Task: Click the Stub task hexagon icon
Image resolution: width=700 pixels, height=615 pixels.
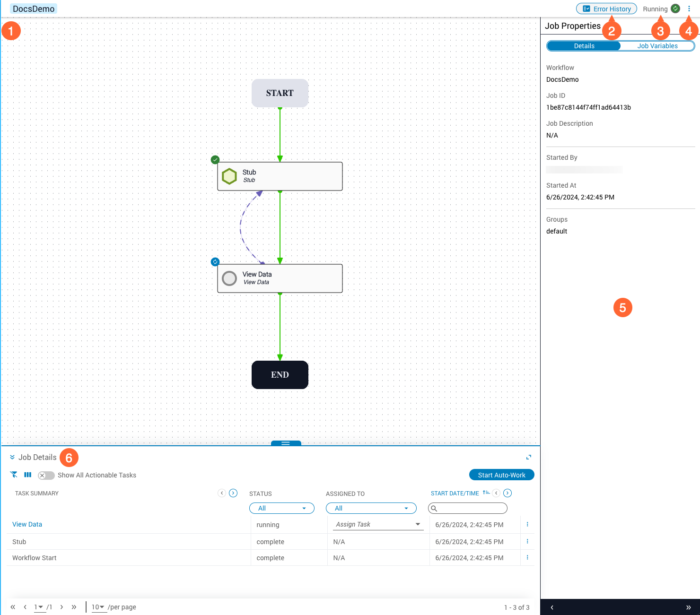Action: [x=229, y=176]
